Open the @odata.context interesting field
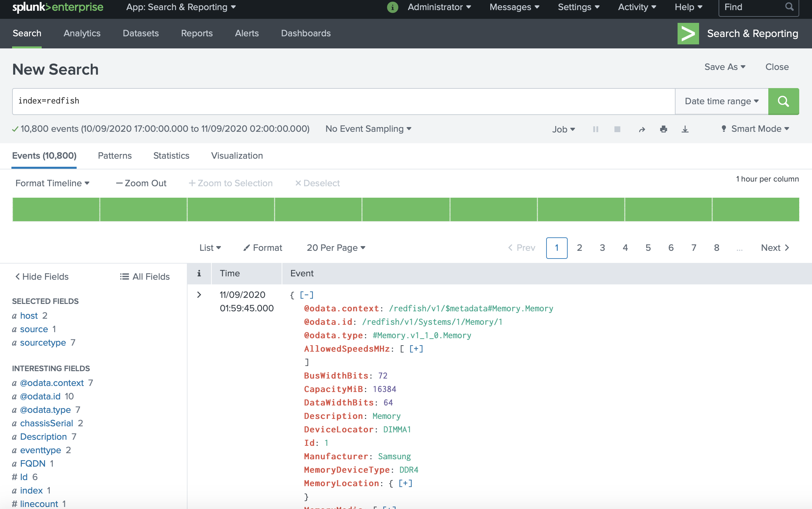The image size is (812, 509). pyautogui.click(x=52, y=383)
